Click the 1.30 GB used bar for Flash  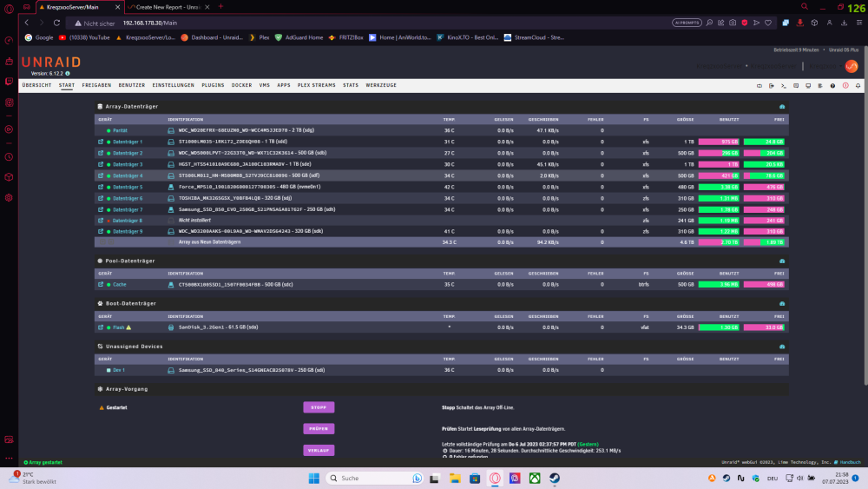click(719, 327)
